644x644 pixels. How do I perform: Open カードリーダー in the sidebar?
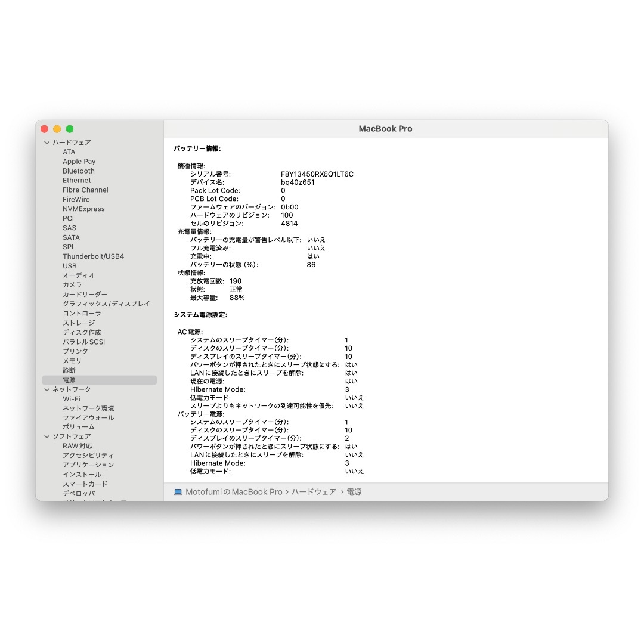click(85, 294)
